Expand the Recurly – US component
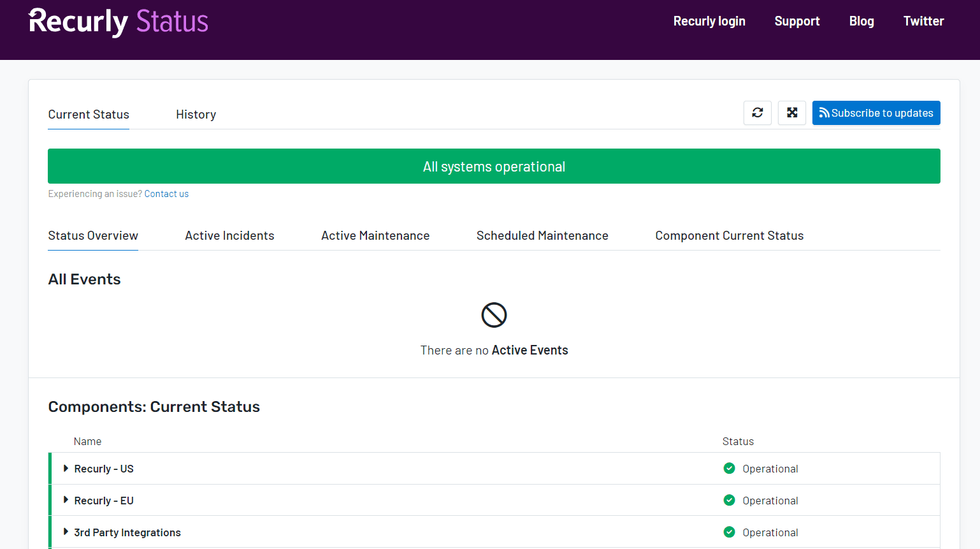The width and height of the screenshot is (980, 549). 65,468
